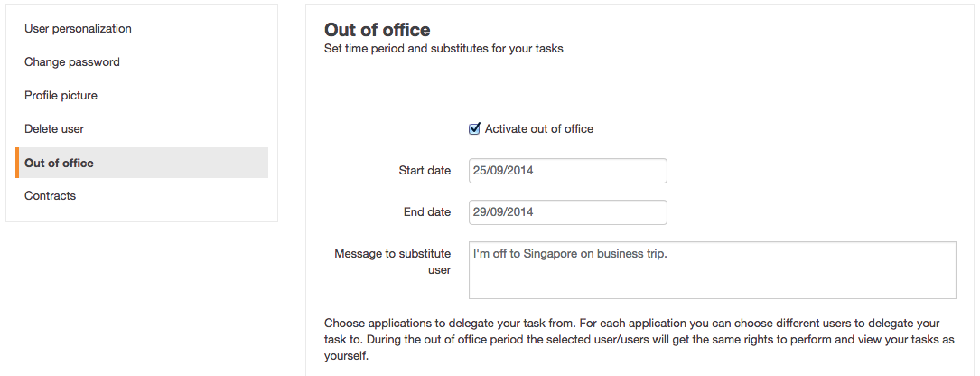
Task: Focus the Start date field
Action: (567, 171)
